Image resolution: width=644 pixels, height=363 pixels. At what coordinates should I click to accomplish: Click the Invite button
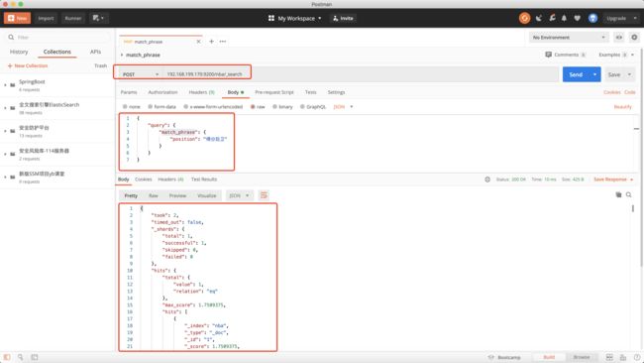coord(343,18)
